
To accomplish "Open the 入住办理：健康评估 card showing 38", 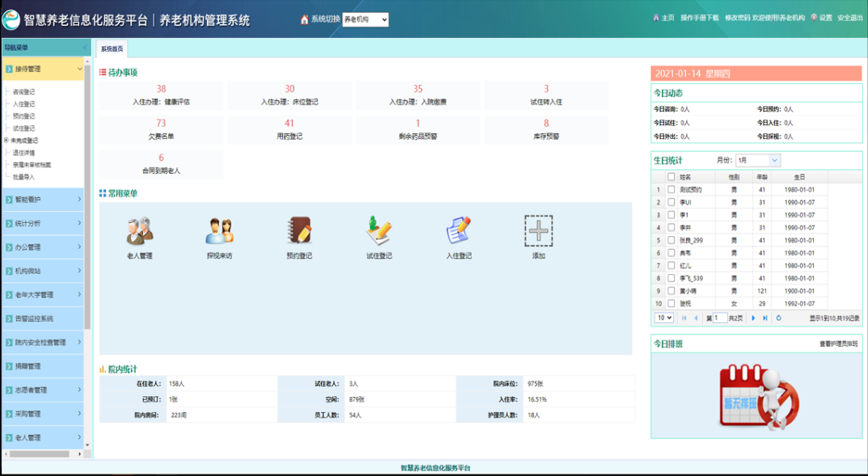I will click(161, 95).
